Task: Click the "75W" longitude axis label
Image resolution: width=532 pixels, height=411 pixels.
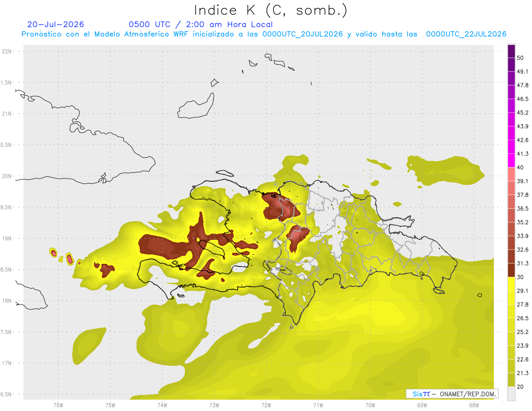Action: tap(110, 405)
